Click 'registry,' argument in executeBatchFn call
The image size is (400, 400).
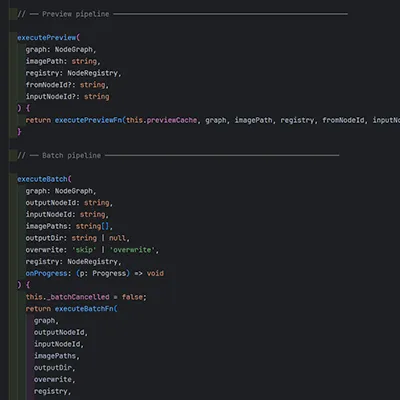click(53, 391)
